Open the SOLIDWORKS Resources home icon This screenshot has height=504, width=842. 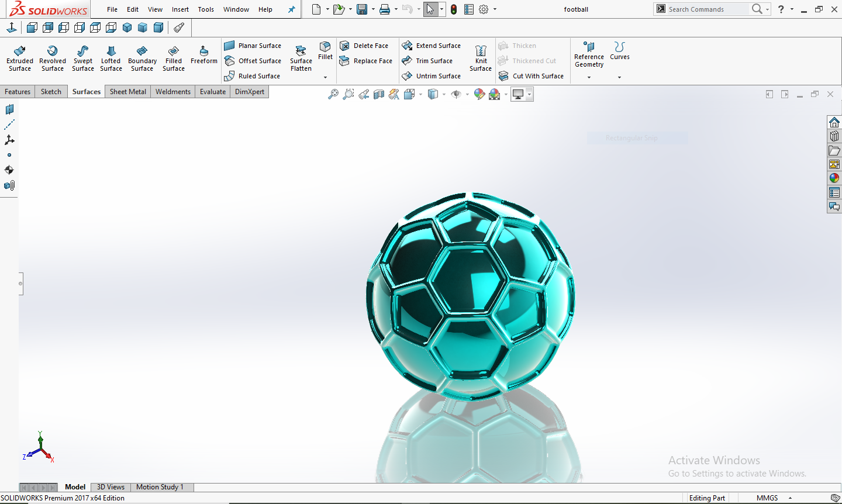pyautogui.click(x=834, y=122)
